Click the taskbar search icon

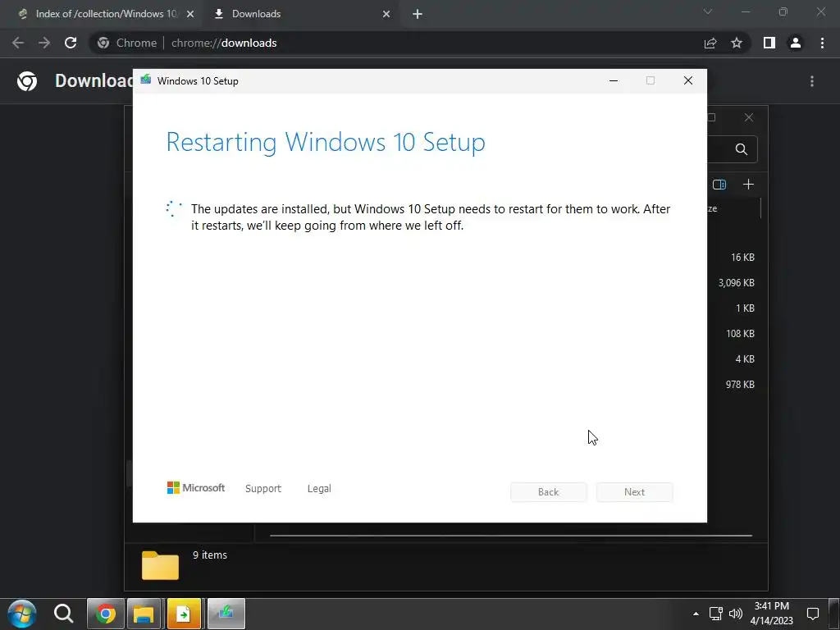(63, 614)
